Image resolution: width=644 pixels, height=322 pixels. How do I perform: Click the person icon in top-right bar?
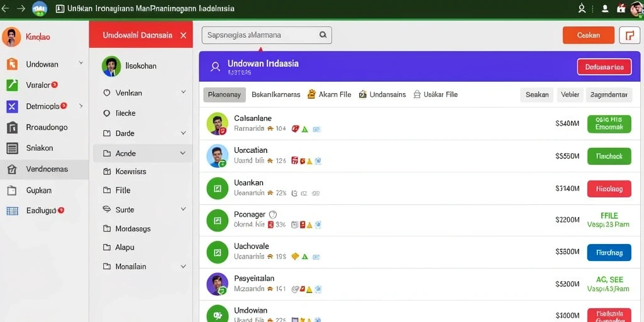604,9
